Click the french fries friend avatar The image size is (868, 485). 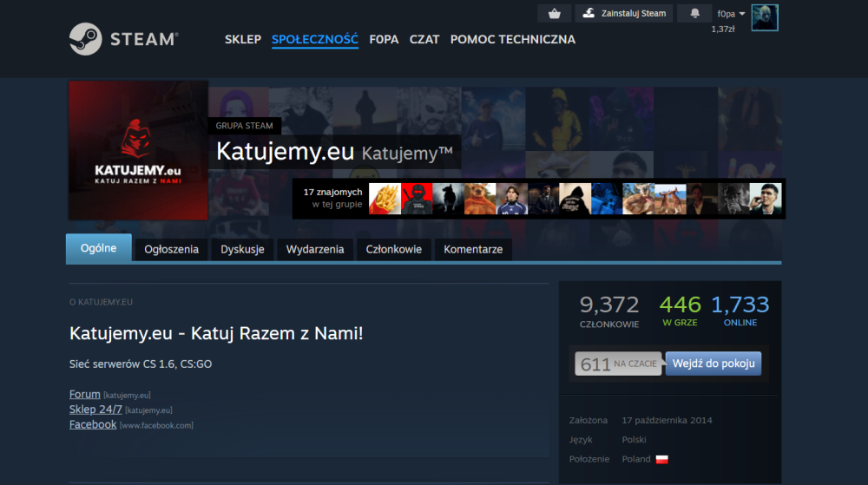tap(385, 199)
